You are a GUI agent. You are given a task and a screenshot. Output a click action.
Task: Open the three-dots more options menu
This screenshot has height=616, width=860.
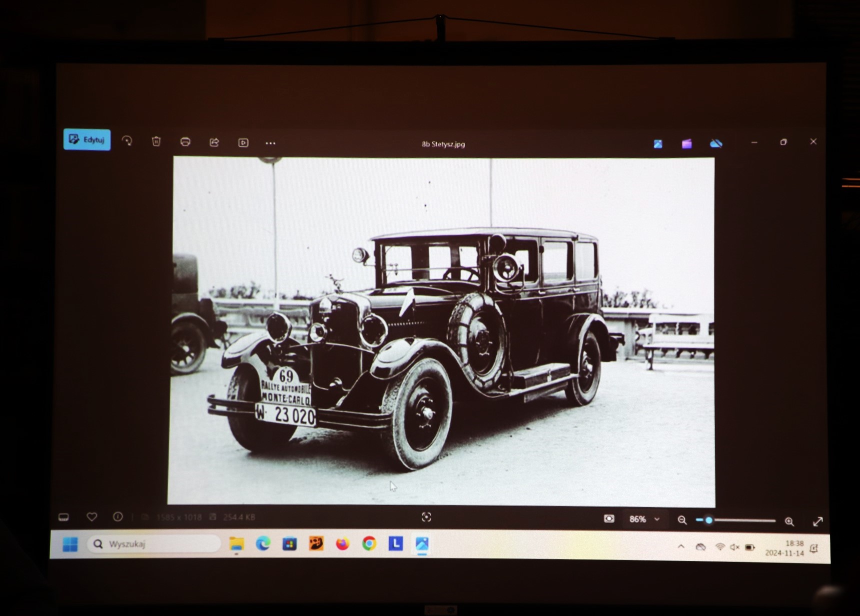pos(271,143)
